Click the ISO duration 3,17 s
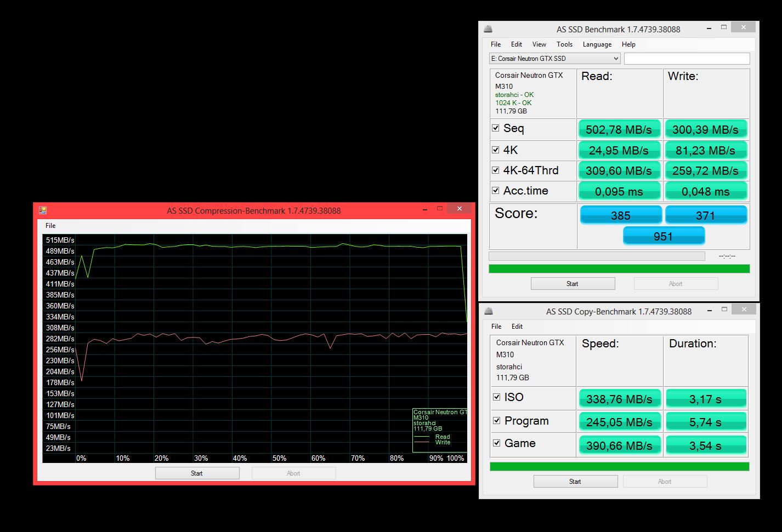This screenshot has width=782, height=532. [706, 398]
